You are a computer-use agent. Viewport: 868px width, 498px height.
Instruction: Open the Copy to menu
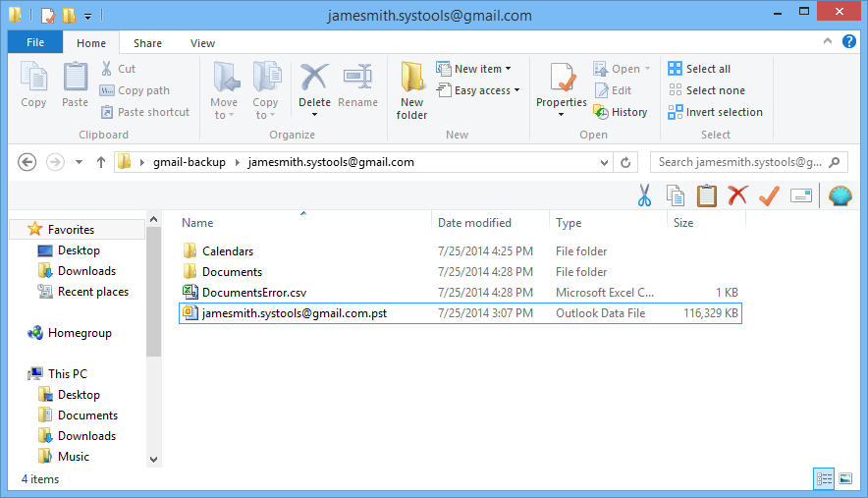coord(266,90)
